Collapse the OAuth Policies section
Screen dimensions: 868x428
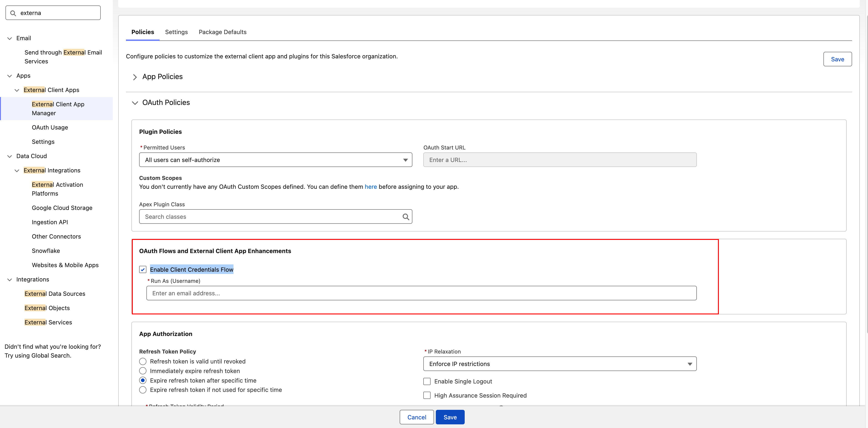pos(135,103)
